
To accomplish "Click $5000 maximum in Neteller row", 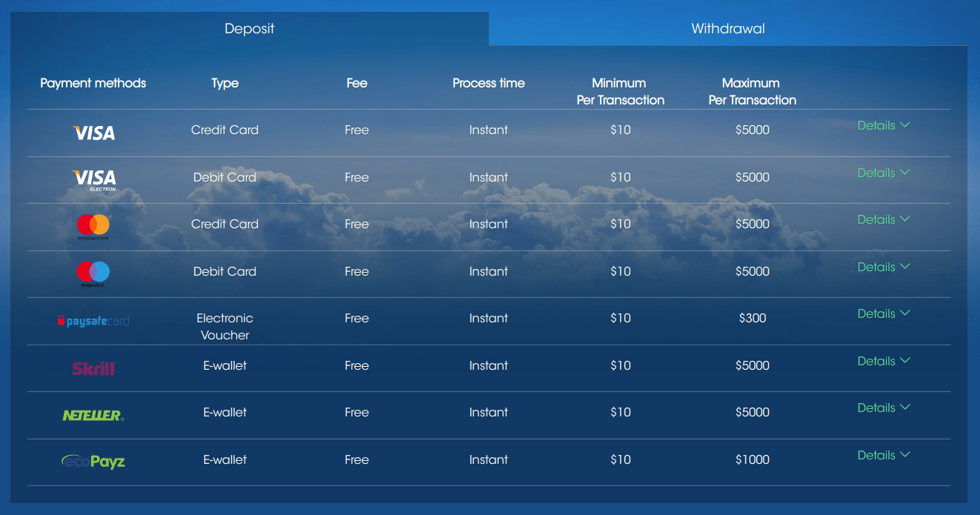I will coord(753,412).
